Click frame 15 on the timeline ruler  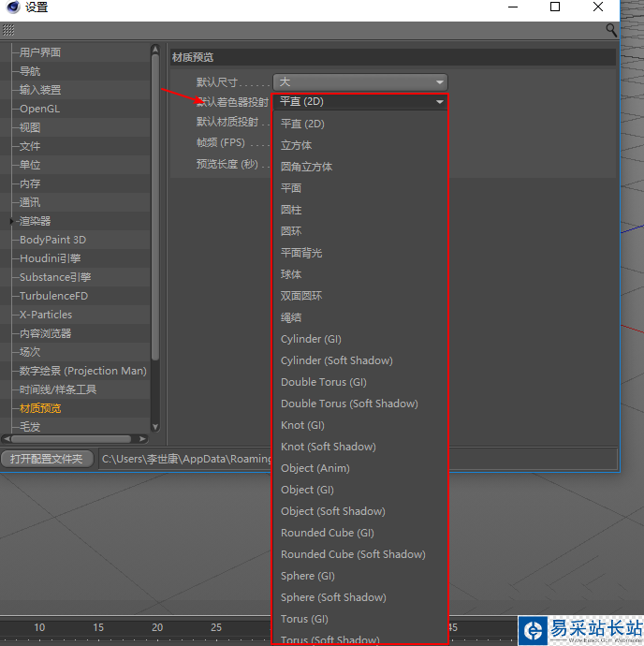click(98, 627)
